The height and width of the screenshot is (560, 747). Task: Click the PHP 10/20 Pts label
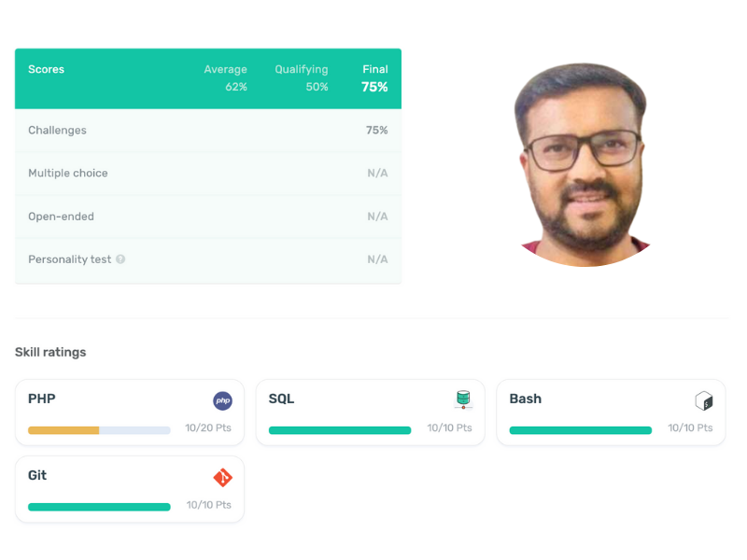[208, 427]
